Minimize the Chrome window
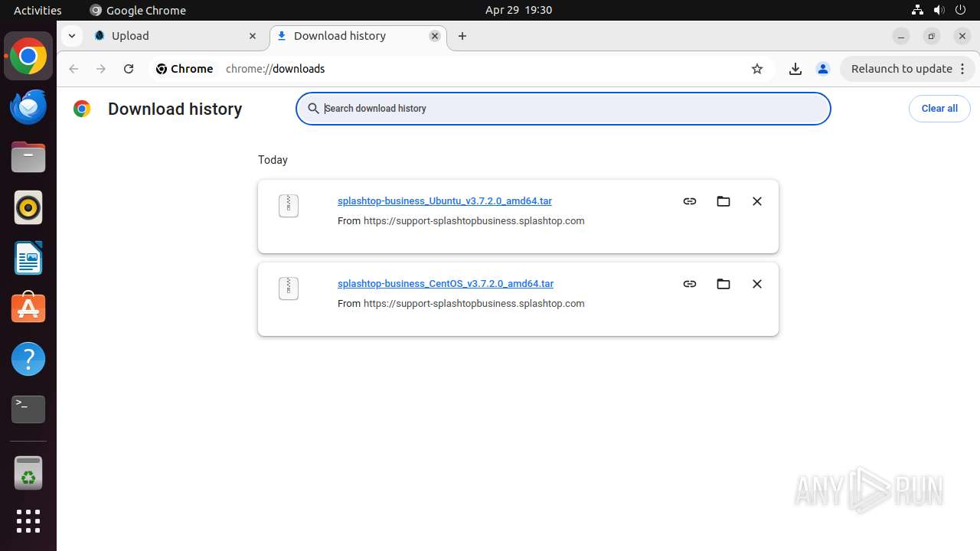The width and height of the screenshot is (980, 551). click(901, 36)
